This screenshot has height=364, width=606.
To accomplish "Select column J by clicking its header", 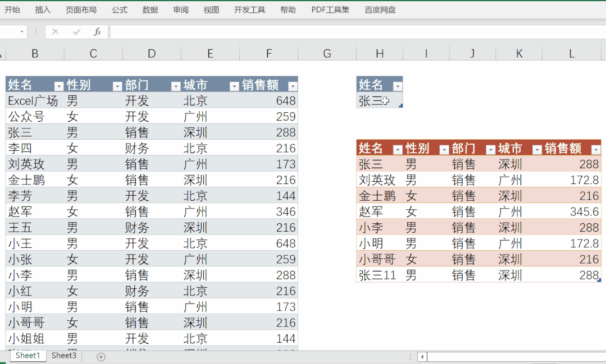I will pyautogui.click(x=472, y=53).
